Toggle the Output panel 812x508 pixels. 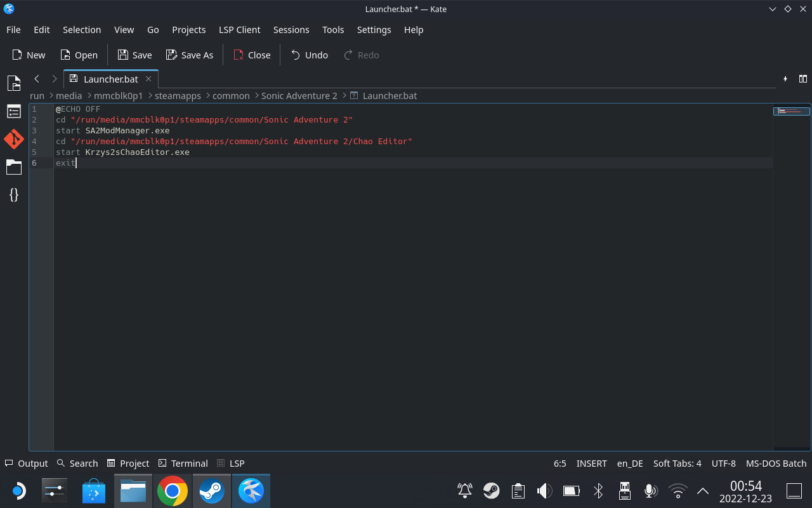pyautogui.click(x=26, y=463)
